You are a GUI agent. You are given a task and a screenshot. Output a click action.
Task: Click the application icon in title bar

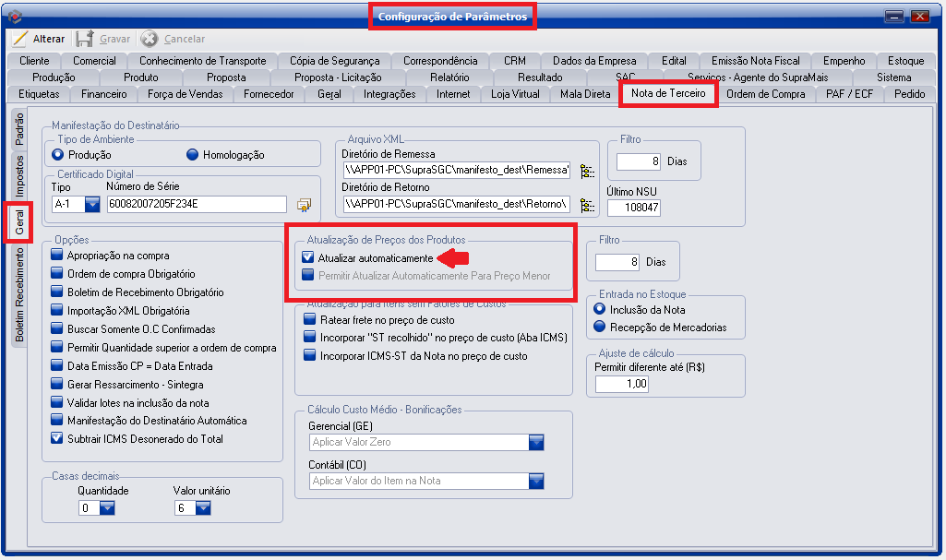click(x=13, y=16)
